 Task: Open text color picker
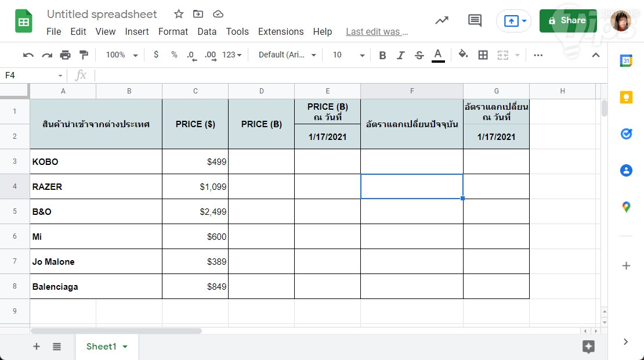[438, 55]
